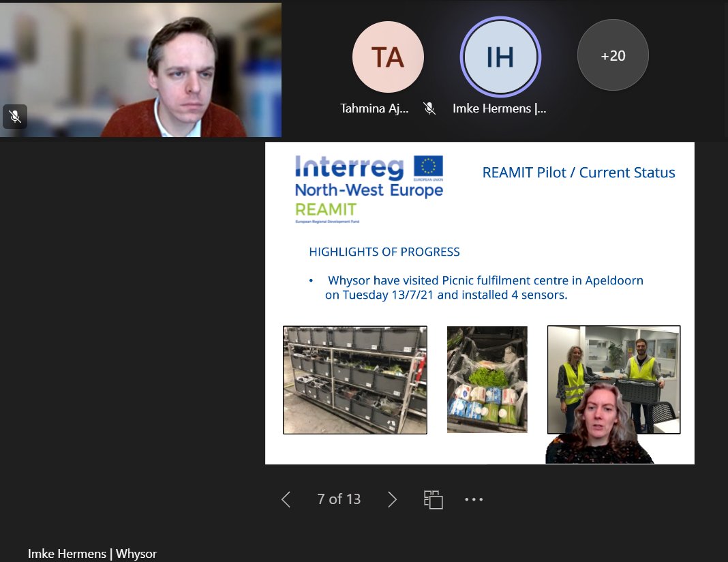This screenshot has width=728, height=562.
Task: Advance to next slide with right arrow
Action: point(393,500)
